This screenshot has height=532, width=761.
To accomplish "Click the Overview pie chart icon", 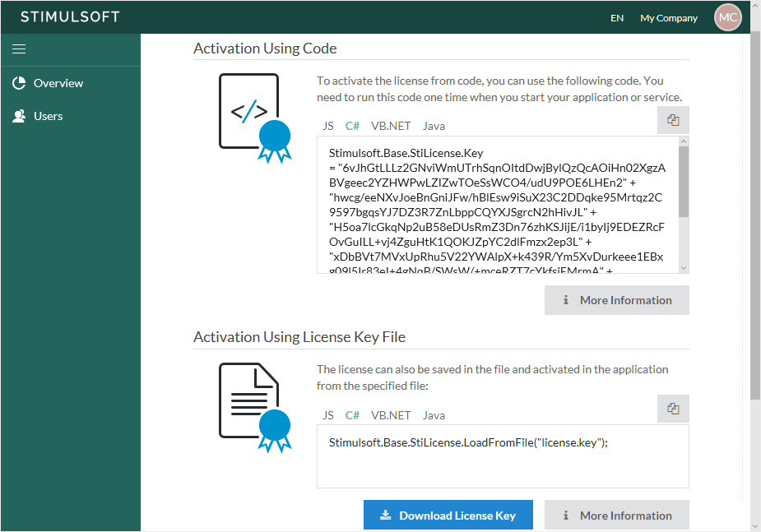I will tap(19, 83).
